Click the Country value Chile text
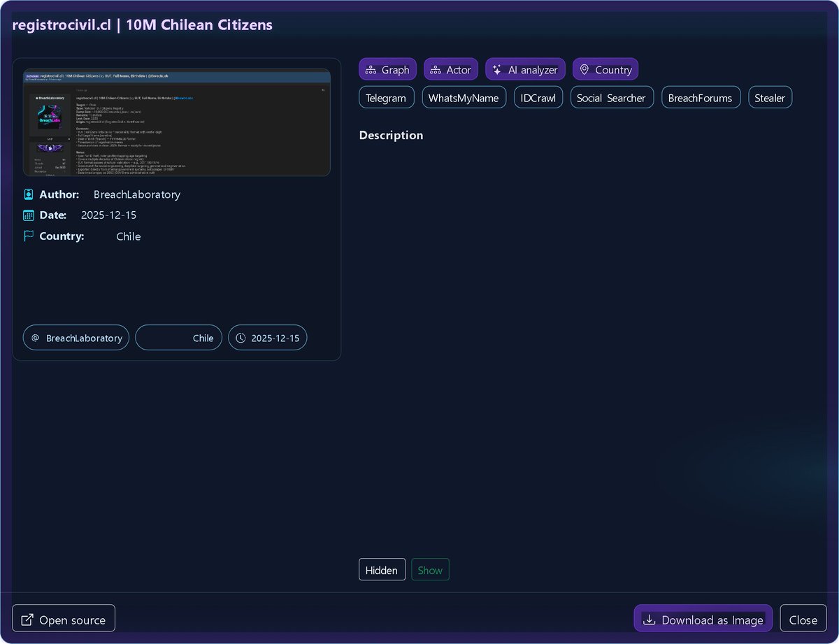839x644 pixels. 129,236
